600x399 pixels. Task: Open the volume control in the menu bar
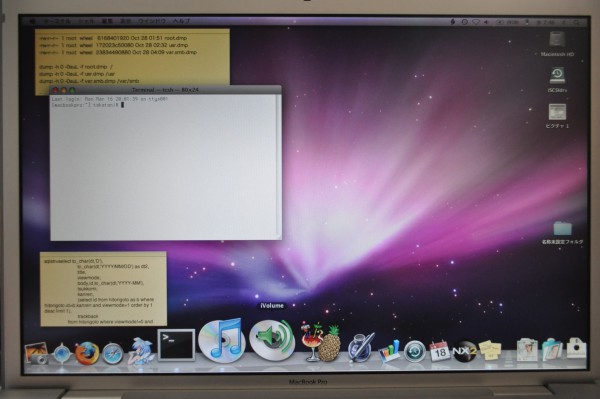tap(486, 22)
